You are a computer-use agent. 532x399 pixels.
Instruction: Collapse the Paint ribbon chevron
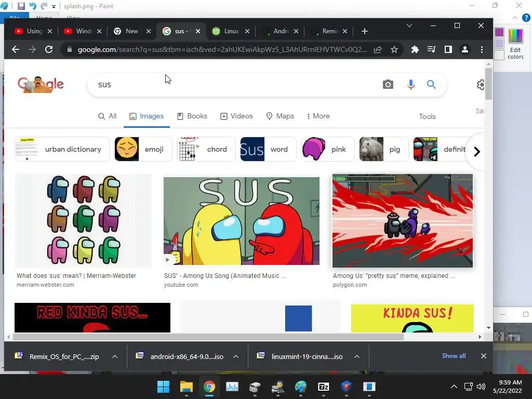(x=515, y=18)
